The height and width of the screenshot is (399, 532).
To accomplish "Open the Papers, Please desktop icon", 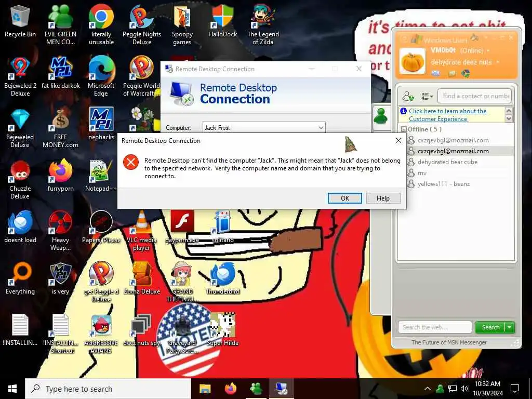I will 101,228.
